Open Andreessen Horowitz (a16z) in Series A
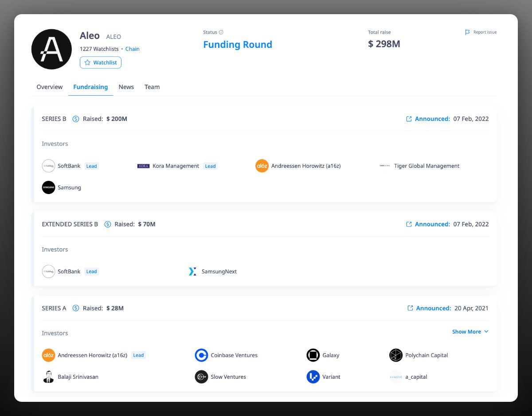Screen dimensions: 532x416 [93, 355]
